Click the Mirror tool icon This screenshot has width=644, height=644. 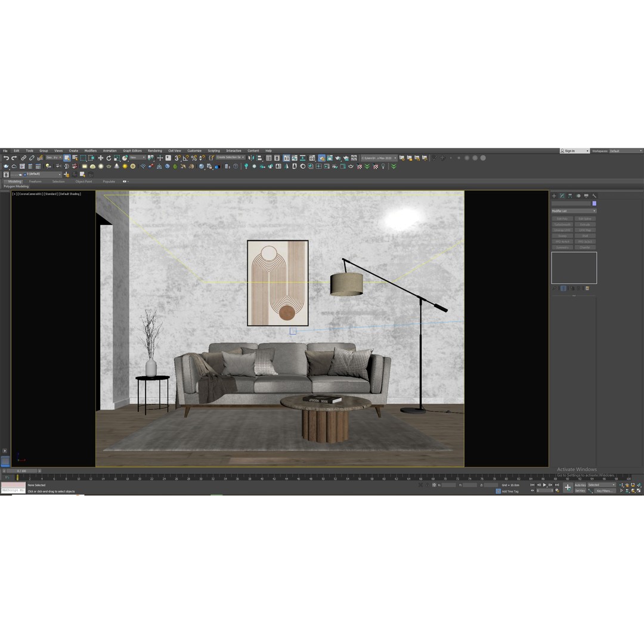250,157
